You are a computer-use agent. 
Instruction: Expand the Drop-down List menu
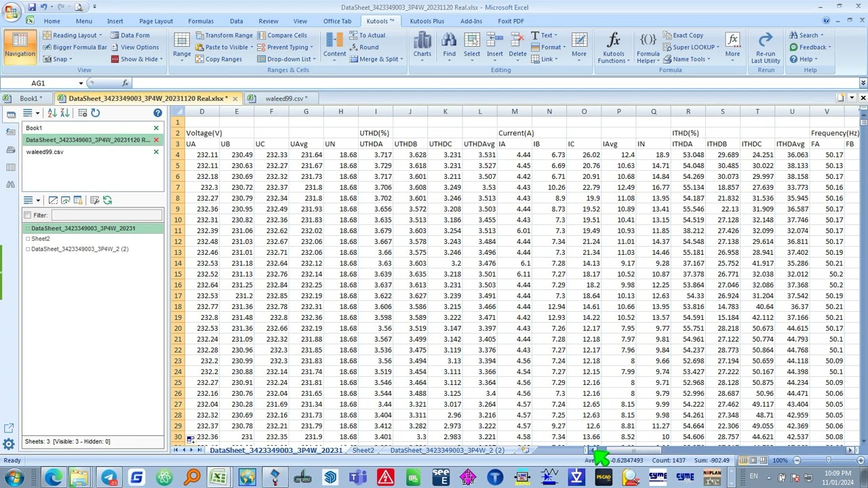(x=286, y=60)
